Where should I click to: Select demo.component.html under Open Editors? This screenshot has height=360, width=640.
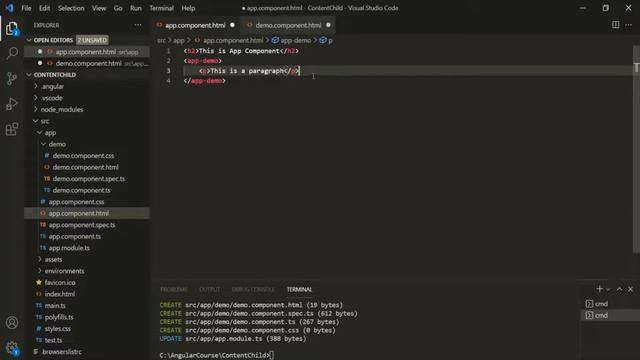(x=87, y=63)
